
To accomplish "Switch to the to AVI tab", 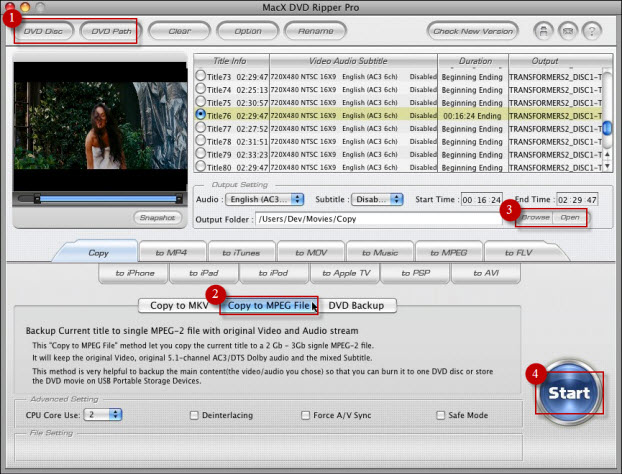I will click(x=486, y=273).
